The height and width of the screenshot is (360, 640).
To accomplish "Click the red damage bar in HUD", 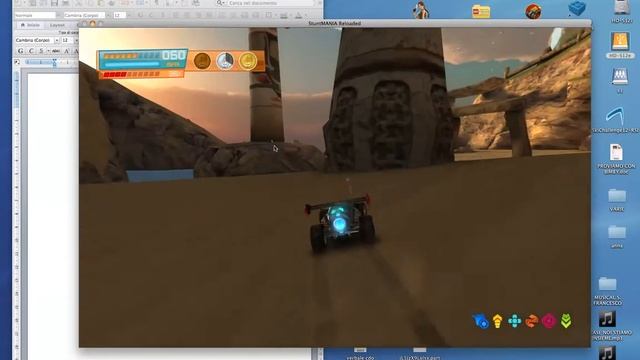I will tap(131, 74).
